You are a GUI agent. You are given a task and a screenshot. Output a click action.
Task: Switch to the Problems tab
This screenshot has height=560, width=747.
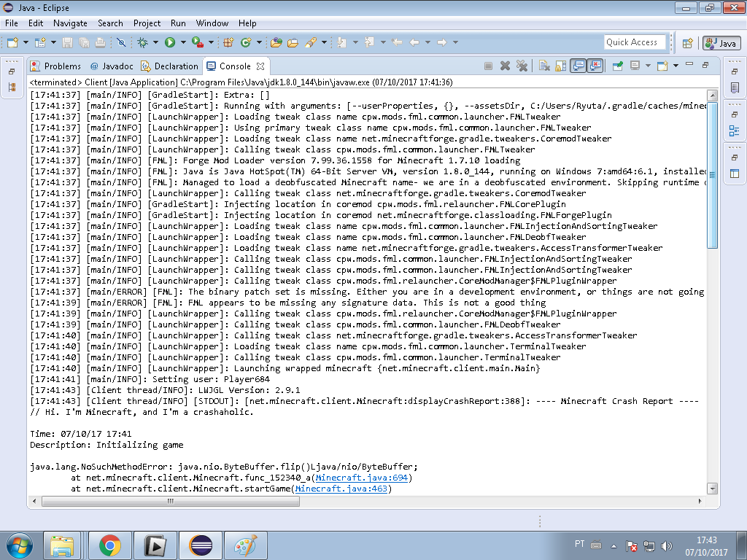[x=55, y=66]
